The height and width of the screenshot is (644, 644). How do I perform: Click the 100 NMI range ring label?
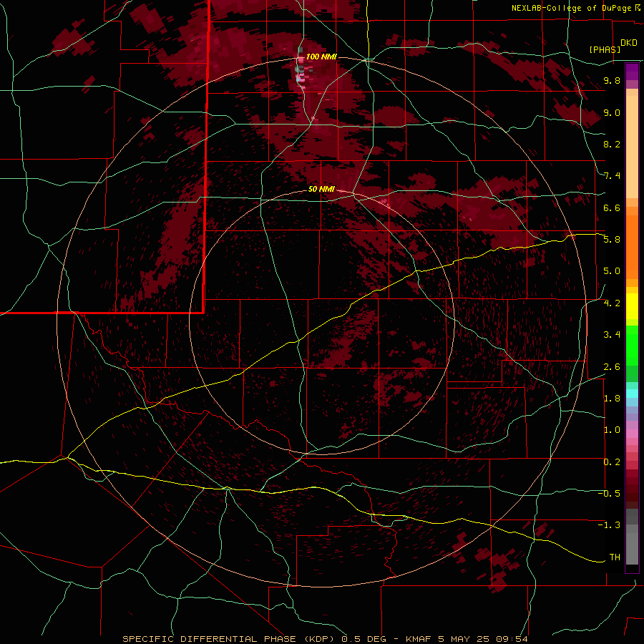pos(321,57)
